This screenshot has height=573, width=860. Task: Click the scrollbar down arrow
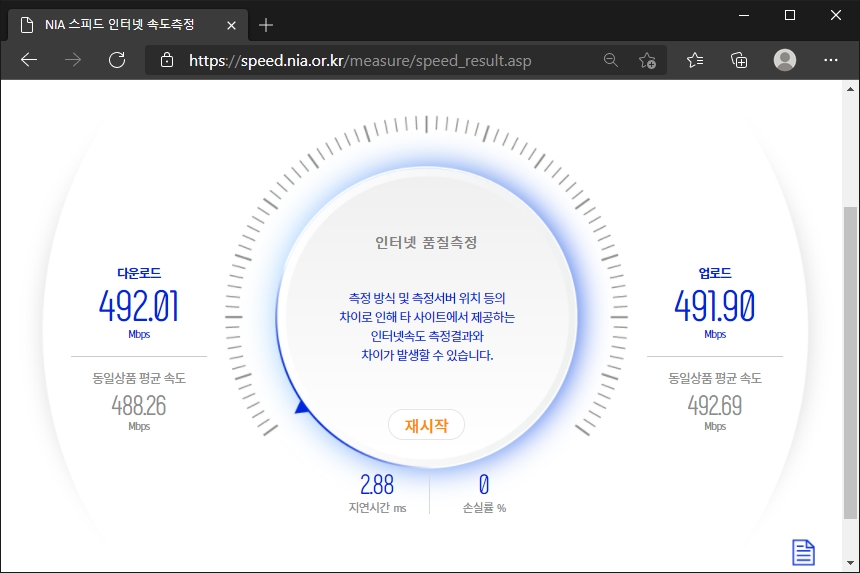click(x=850, y=563)
